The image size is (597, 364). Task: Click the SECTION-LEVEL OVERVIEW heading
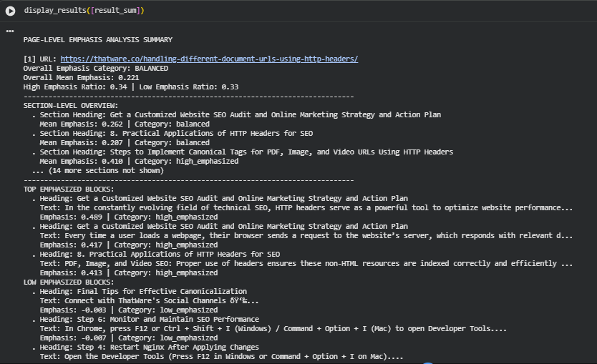[71, 105]
